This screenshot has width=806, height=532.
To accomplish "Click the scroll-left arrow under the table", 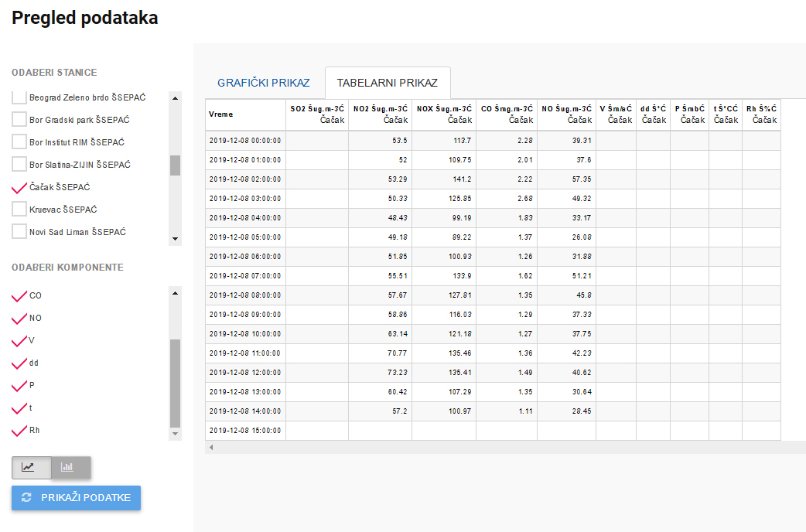I will coord(210,447).
